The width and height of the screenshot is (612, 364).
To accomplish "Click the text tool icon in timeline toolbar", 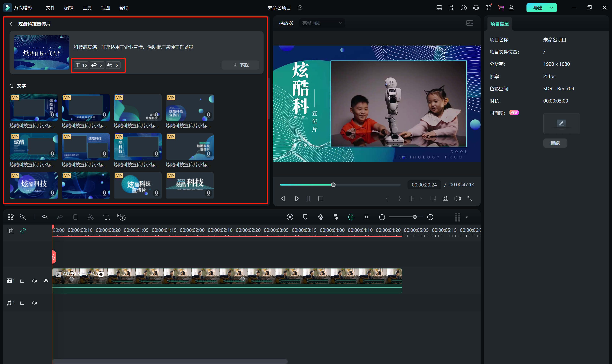I will coord(106,217).
